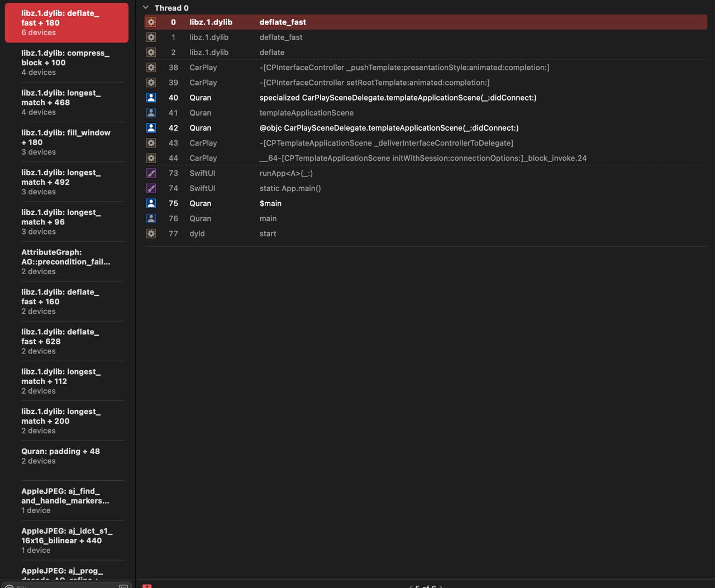Click frame 39 setRootTemplate:animated:completion: row

click(x=374, y=83)
